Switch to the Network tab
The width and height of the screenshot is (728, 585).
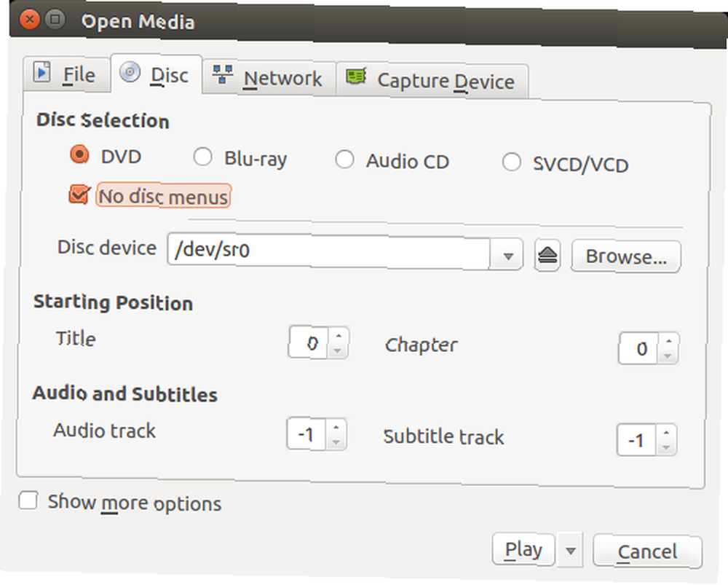click(269, 78)
